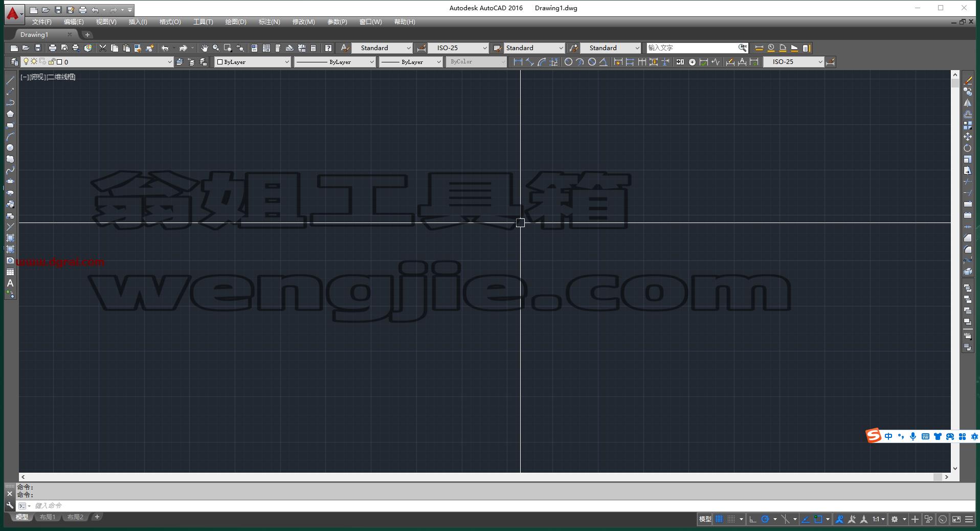Click the horizontal scrollbar of drawing area

coord(484,477)
